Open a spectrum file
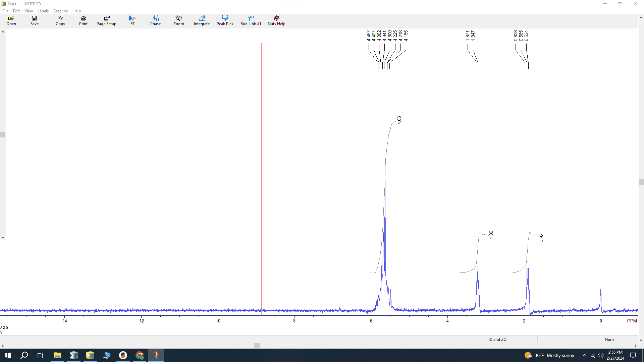The width and height of the screenshot is (644, 362). coord(11,20)
